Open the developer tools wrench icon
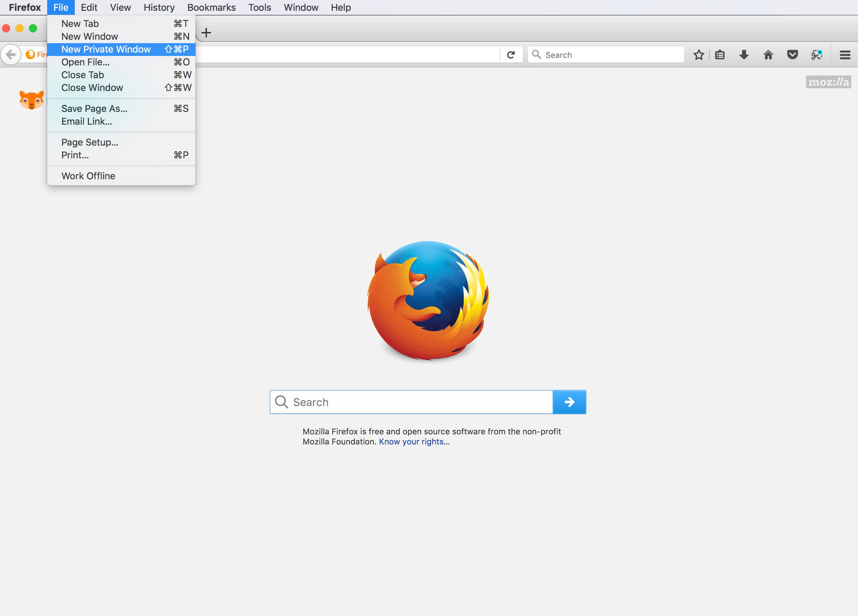Image resolution: width=858 pixels, height=616 pixels. pos(817,55)
